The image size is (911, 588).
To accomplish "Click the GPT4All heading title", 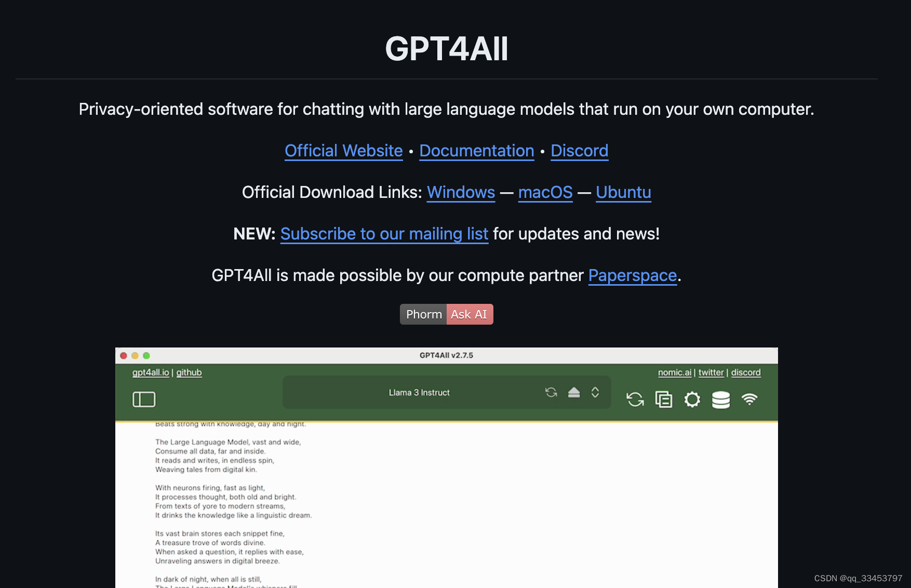I will (x=447, y=49).
